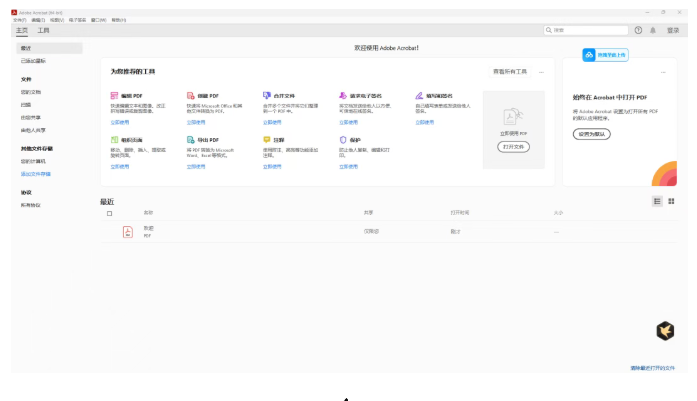Click Use Now link under Create PDF

(x=196, y=122)
